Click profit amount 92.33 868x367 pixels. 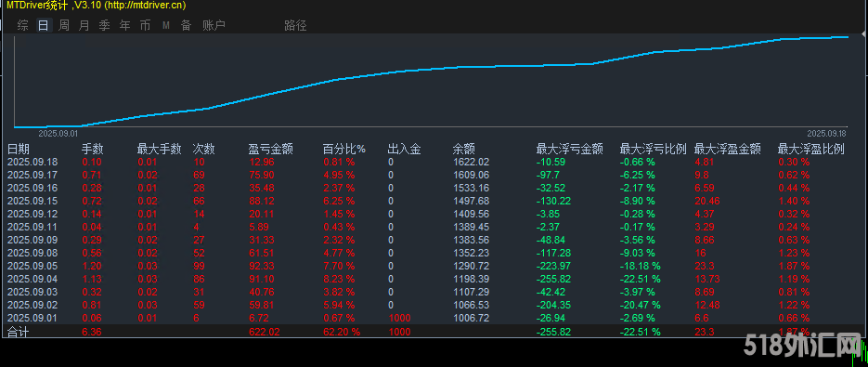[x=262, y=266]
